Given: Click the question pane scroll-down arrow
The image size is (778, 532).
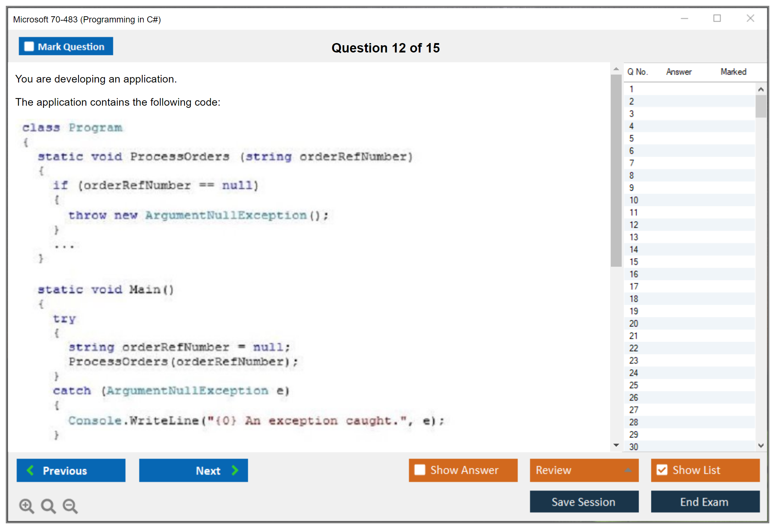Looking at the screenshot, I should [x=616, y=445].
